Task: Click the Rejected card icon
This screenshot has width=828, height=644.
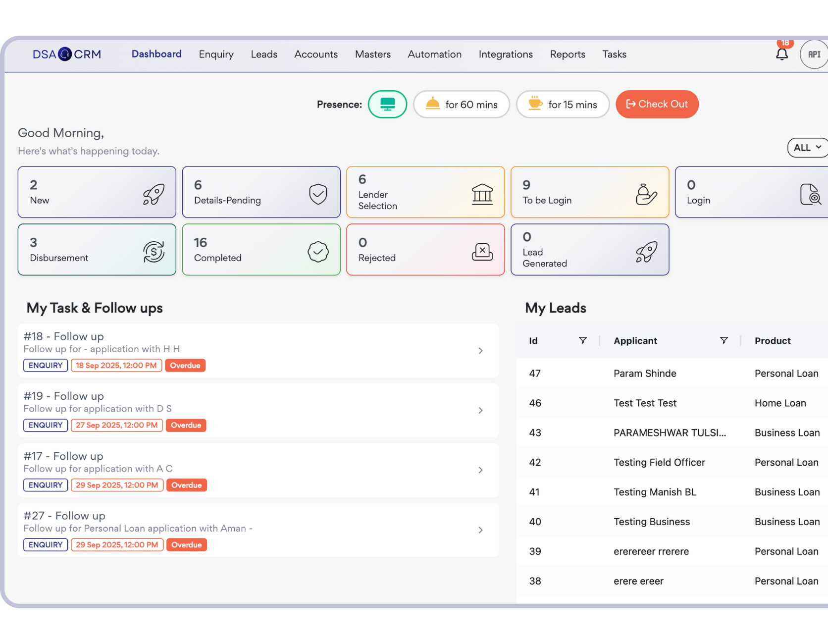Action: (x=482, y=252)
